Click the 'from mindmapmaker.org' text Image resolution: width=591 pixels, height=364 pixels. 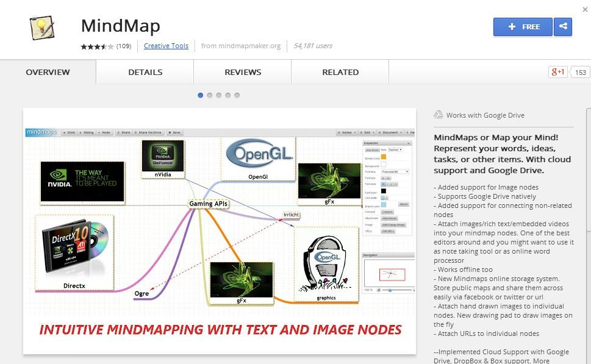[x=241, y=46]
